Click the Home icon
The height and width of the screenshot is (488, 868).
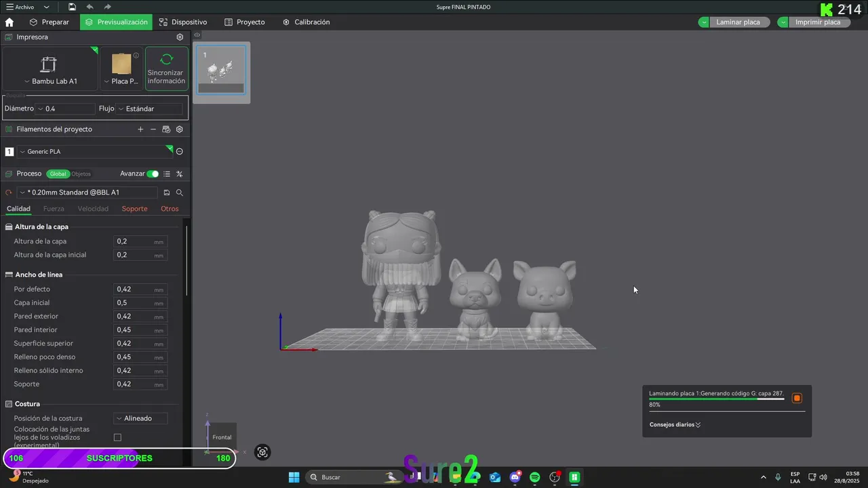pos(9,22)
